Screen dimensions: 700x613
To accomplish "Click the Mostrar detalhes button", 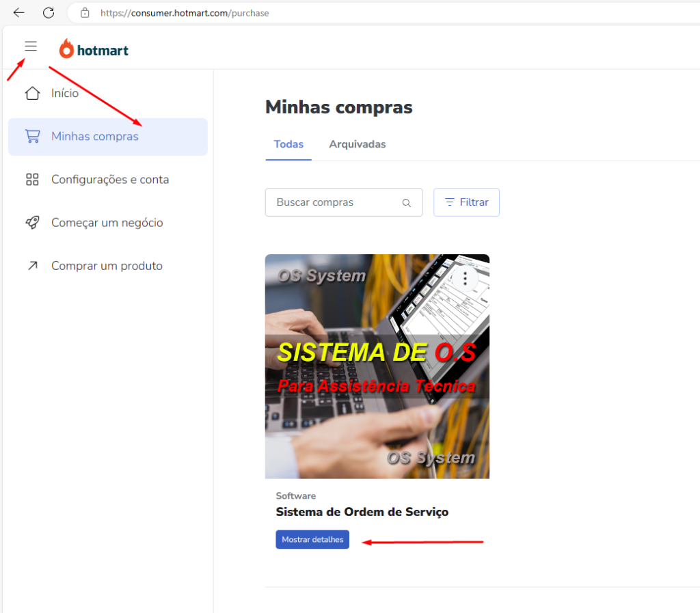I will (x=312, y=539).
